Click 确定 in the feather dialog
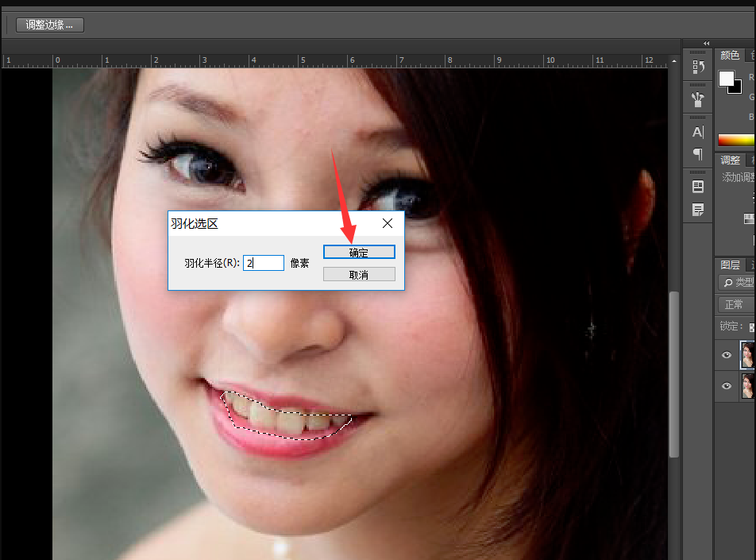This screenshot has height=560, width=756. click(359, 253)
